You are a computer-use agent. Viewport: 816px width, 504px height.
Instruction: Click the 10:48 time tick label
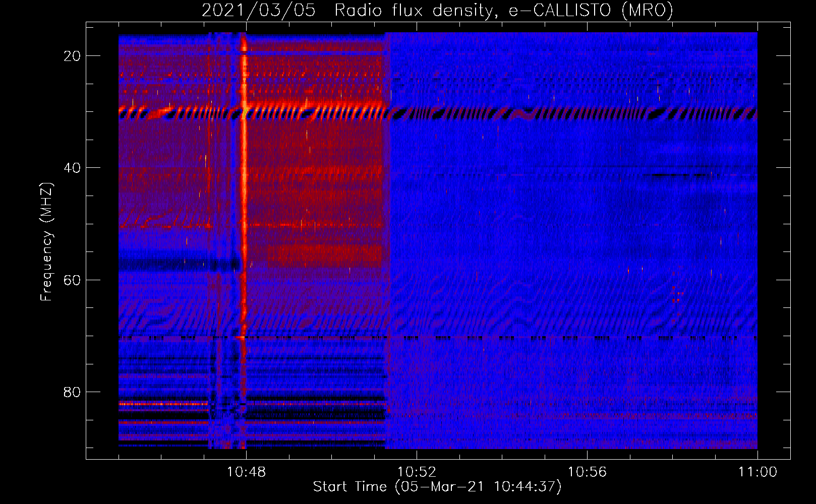pos(246,472)
